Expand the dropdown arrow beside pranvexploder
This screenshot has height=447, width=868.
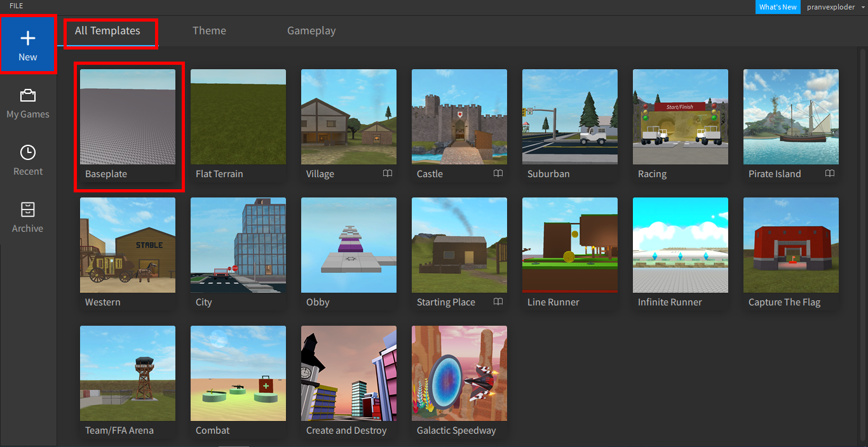pyautogui.click(x=862, y=7)
